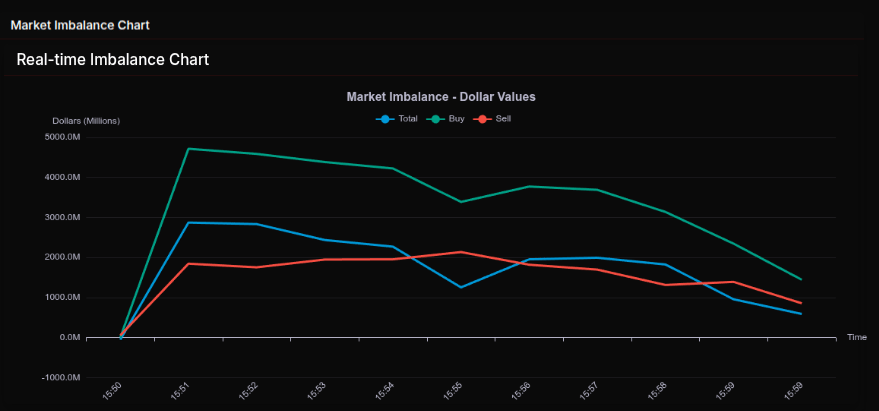
Task: Select Buy line point at 15:56
Action: point(529,186)
